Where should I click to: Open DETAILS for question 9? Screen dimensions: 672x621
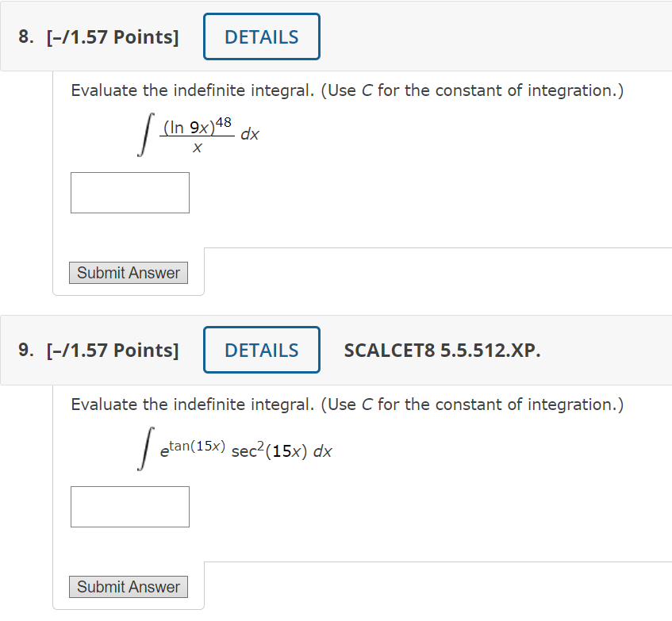click(x=261, y=350)
